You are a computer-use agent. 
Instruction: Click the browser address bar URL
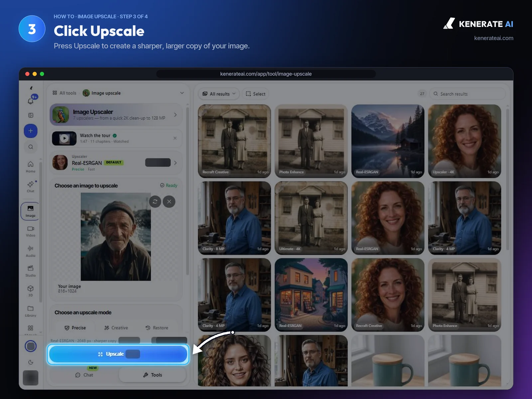click(266, 74)
